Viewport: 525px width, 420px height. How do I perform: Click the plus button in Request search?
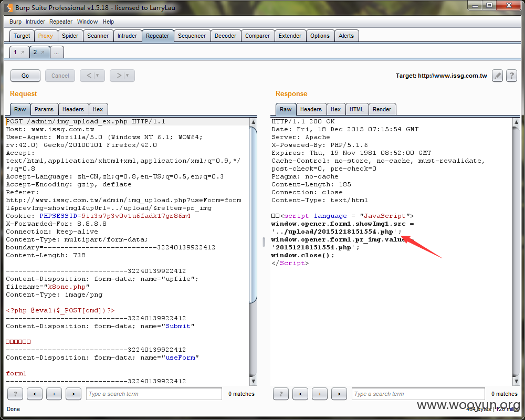(x=54, y=394)
